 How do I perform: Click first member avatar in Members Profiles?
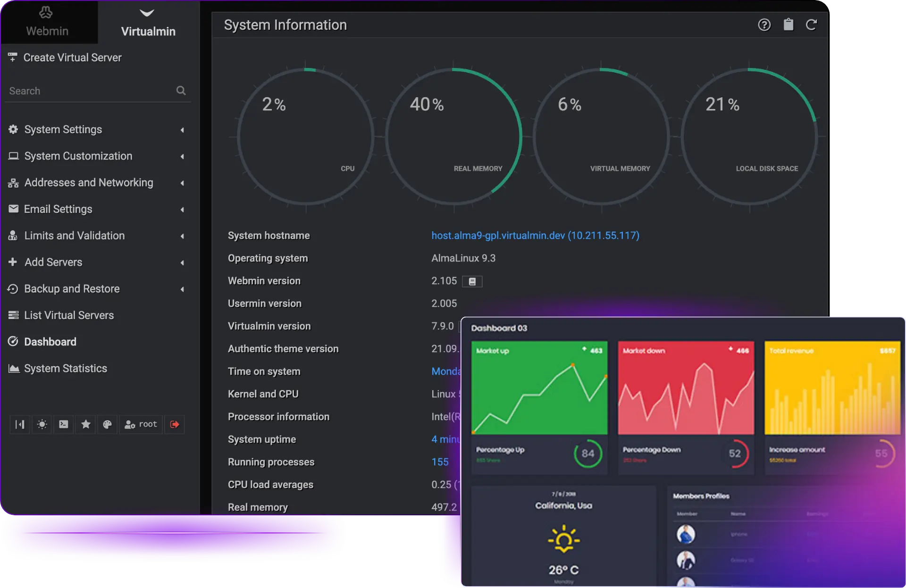coord(686,534)
